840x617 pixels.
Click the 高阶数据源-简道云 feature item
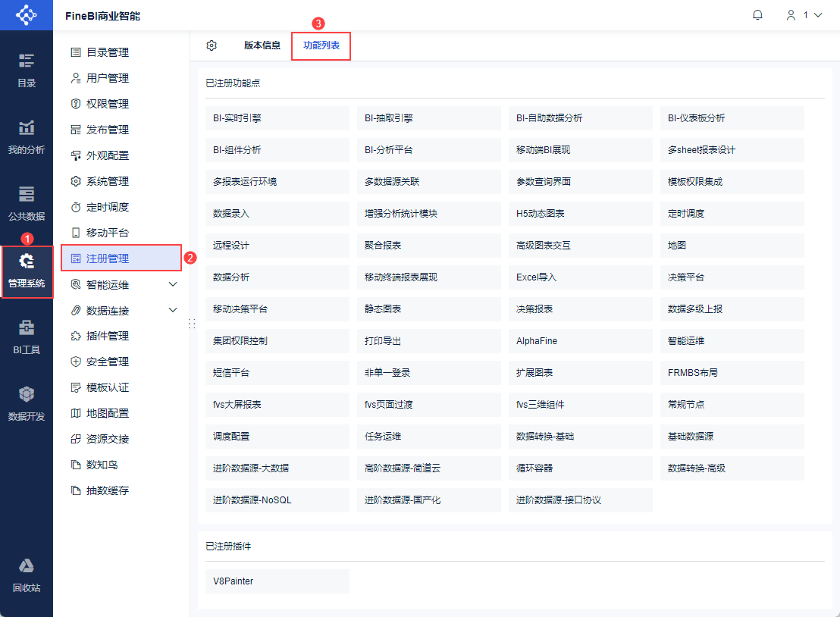pyautogui.click(x=429, y=468)
